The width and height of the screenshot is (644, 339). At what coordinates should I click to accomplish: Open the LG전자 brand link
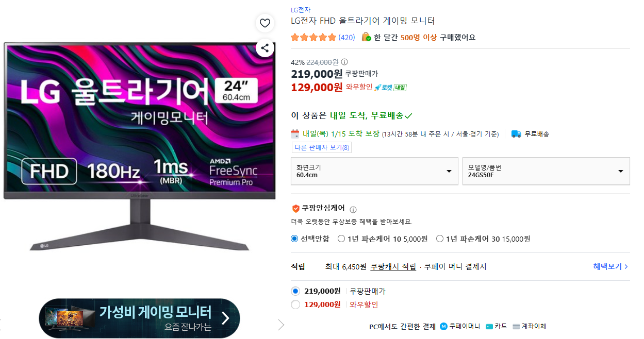click(301, 10)
